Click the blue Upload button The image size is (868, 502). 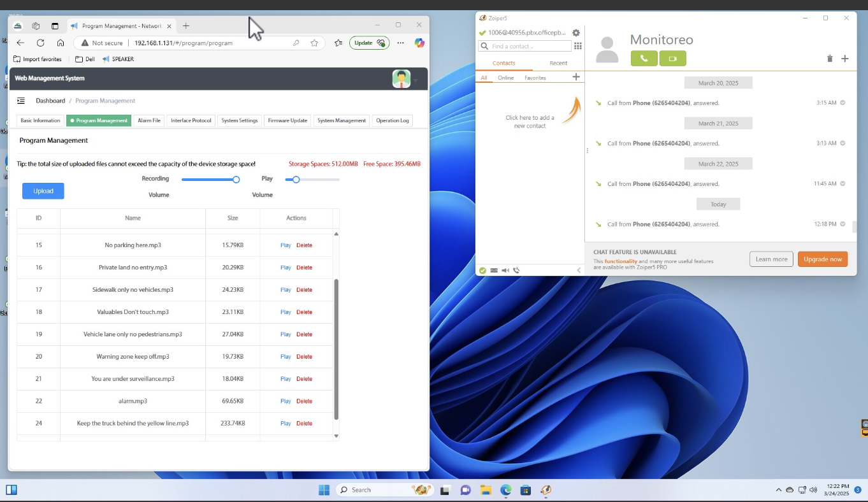point(43,190)
